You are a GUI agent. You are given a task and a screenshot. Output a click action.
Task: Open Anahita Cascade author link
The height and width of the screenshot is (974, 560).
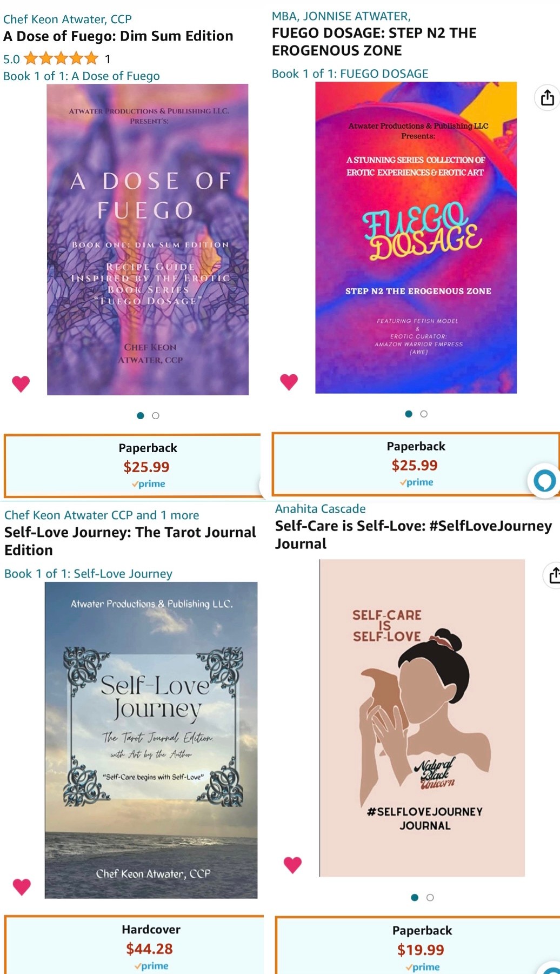(321, 509)
